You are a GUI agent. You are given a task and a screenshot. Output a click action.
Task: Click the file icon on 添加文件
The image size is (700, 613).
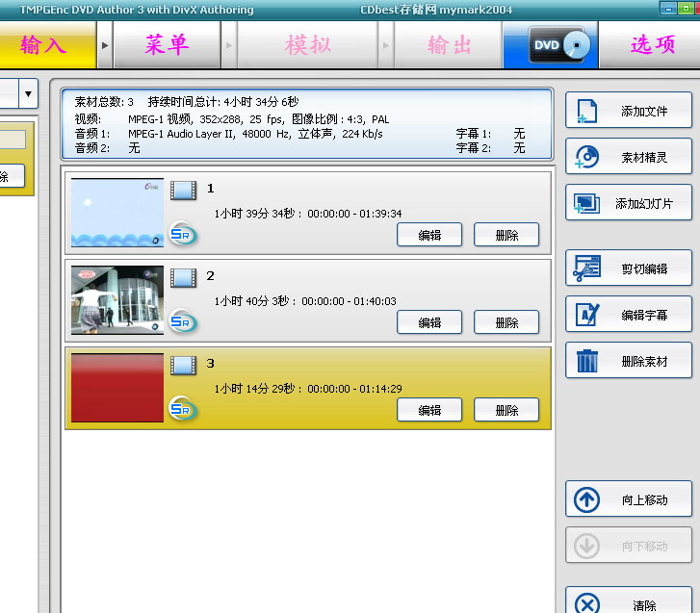[586, 111]
